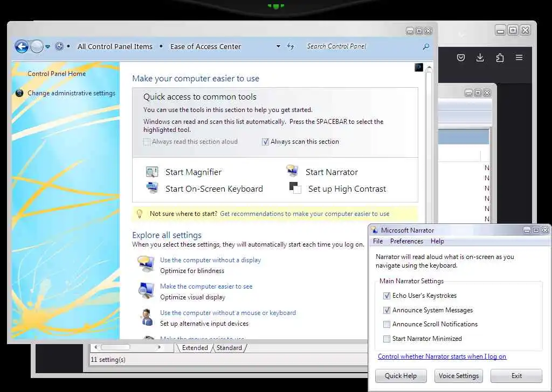Refresh the Control Panel address bar
Viewport: 552px width, 392px height.
click(x=291, y=46)
